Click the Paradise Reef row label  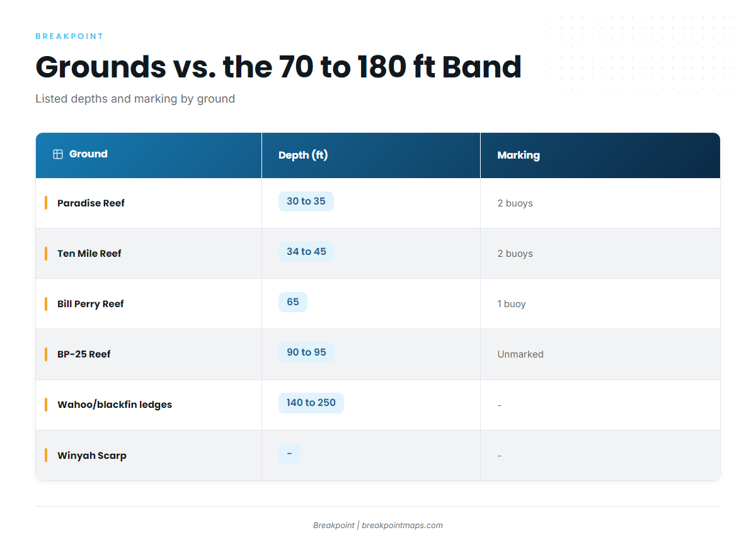(91, 203)
